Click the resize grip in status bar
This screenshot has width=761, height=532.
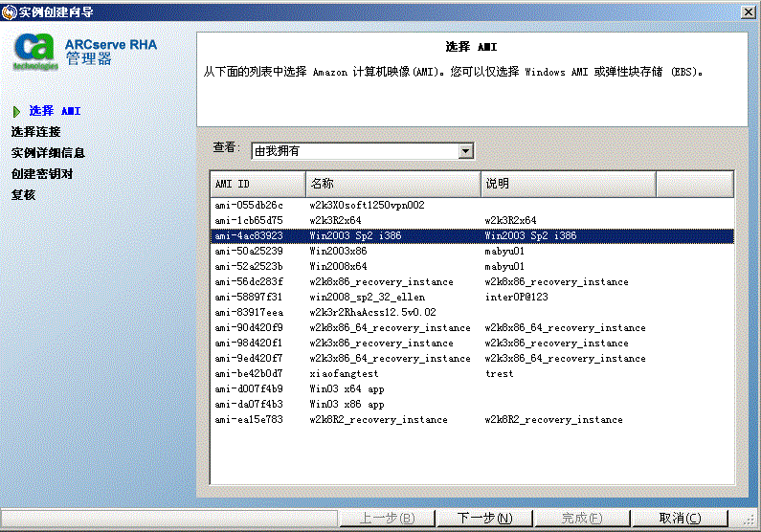tap(750, 521)
